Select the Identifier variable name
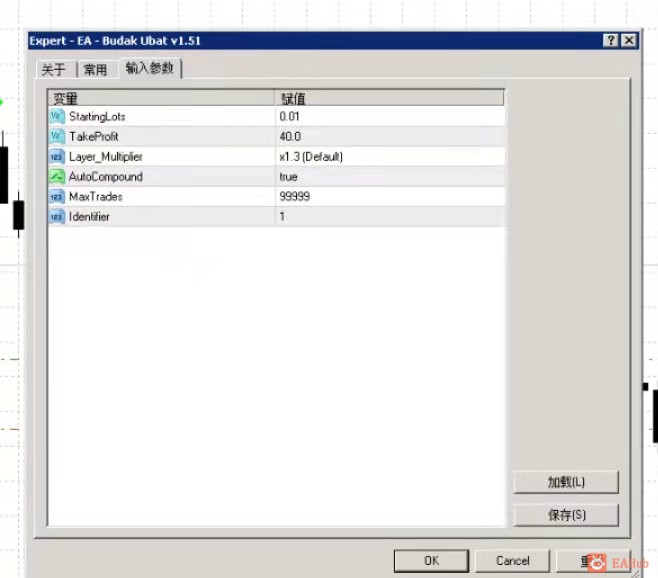Image resolution: width=658 pixels, height=578 pixels. click(89, 217)
